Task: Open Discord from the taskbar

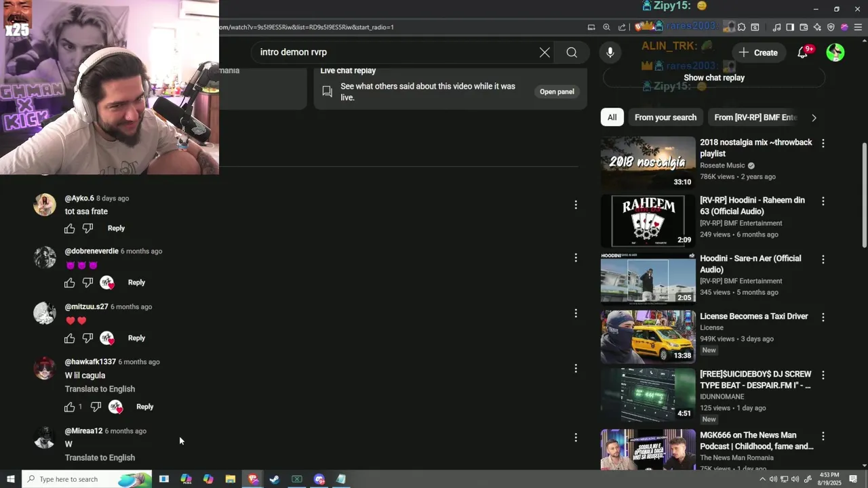Action: (319, 479)
